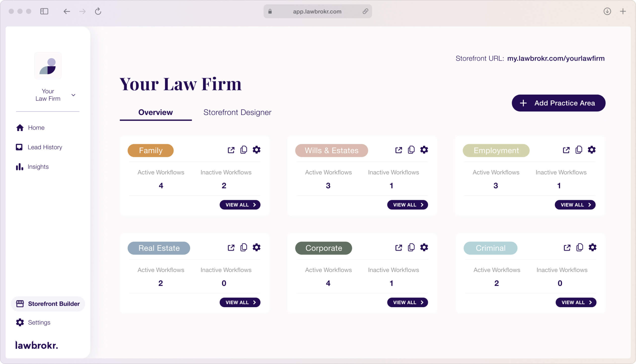Screen dimensions: 636x364
Task: Go to Insights in sidebar
Action: point(38,167)
